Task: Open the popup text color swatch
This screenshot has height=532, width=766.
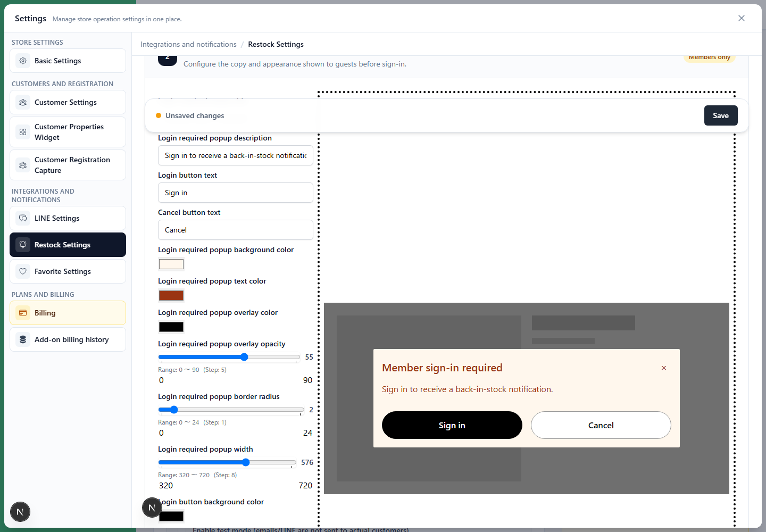Action: (x=171, y=295)
